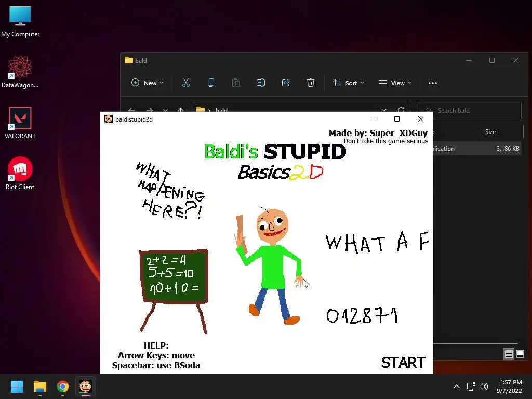Screen dimensions: 532x399
Task: Open the clock and date panel
Action: click(x=509, y=387)
